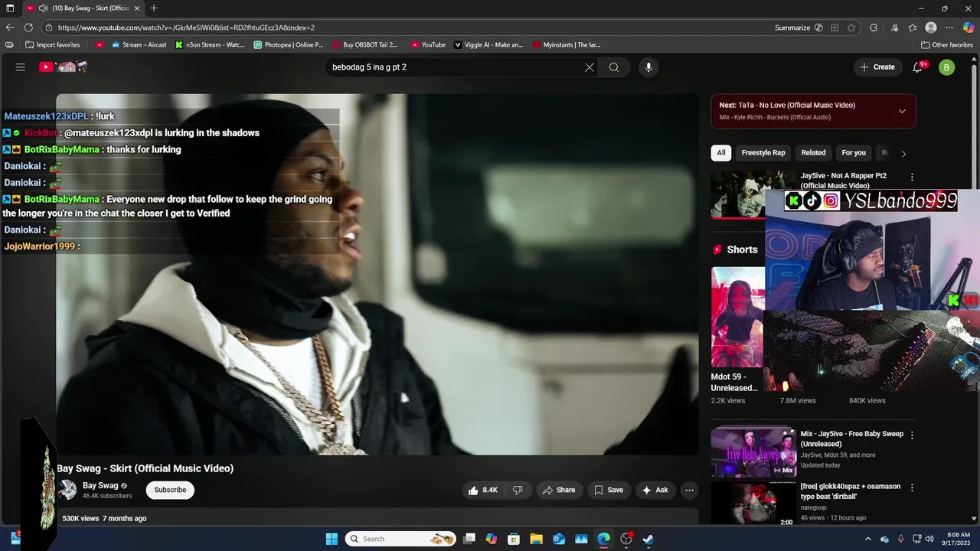Image resolution: width=980 pixels, height=551 pixels.
Task: Select the Freestyle Rap chip
Action: point(763,153)
